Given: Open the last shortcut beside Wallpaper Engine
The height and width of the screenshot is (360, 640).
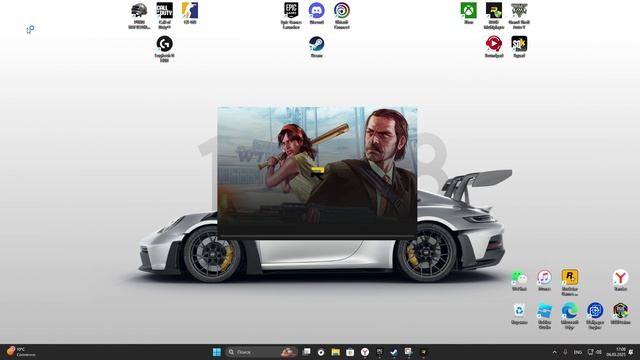Looking at the screenshot, I should [620, 314].
